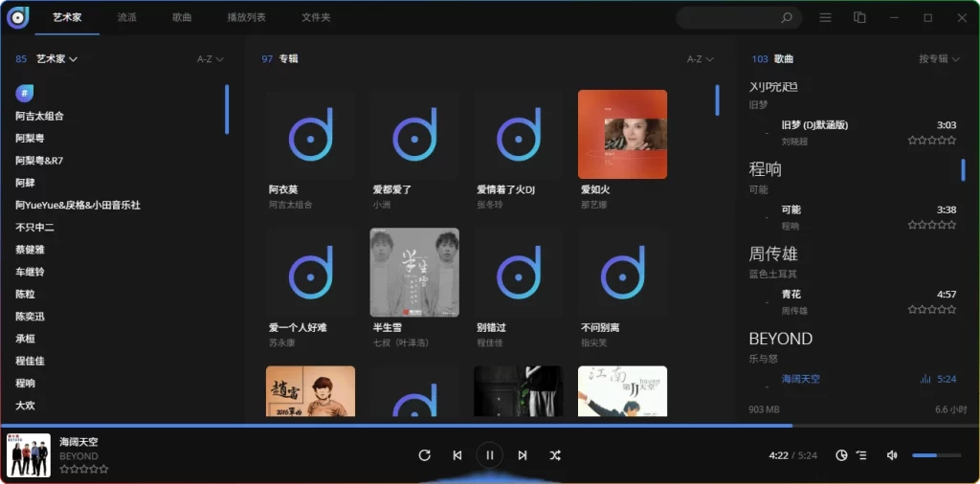The height and width of the screenshot is (484, 980).
Task: Click the search magnifier icon
Action: pos(787,18)
